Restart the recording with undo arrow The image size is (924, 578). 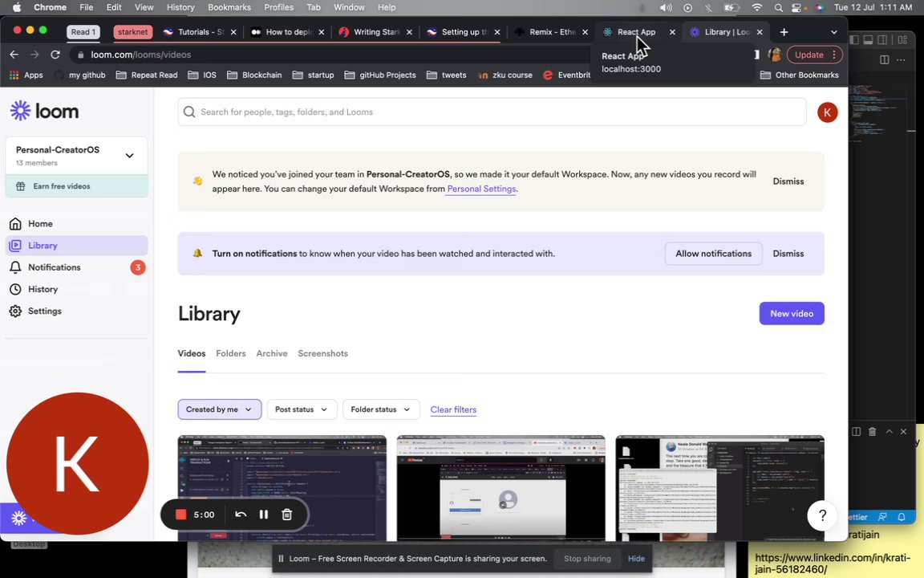(241, 515)
